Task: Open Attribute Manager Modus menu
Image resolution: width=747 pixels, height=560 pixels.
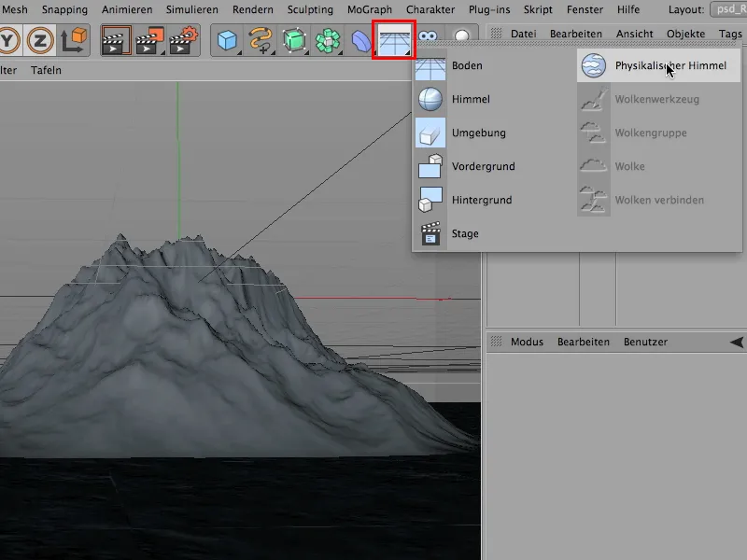Action: [527, 342]
